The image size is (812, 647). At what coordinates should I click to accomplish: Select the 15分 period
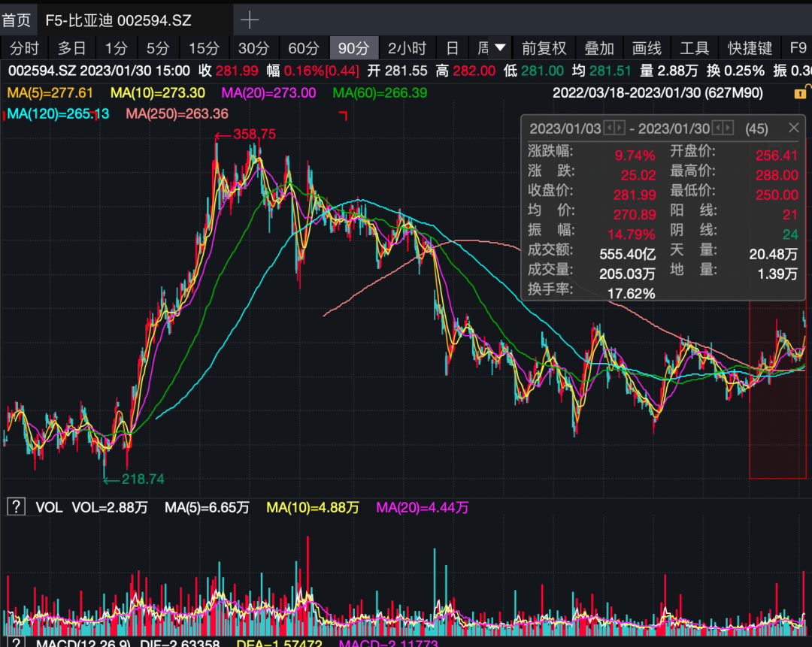point(204,48)
